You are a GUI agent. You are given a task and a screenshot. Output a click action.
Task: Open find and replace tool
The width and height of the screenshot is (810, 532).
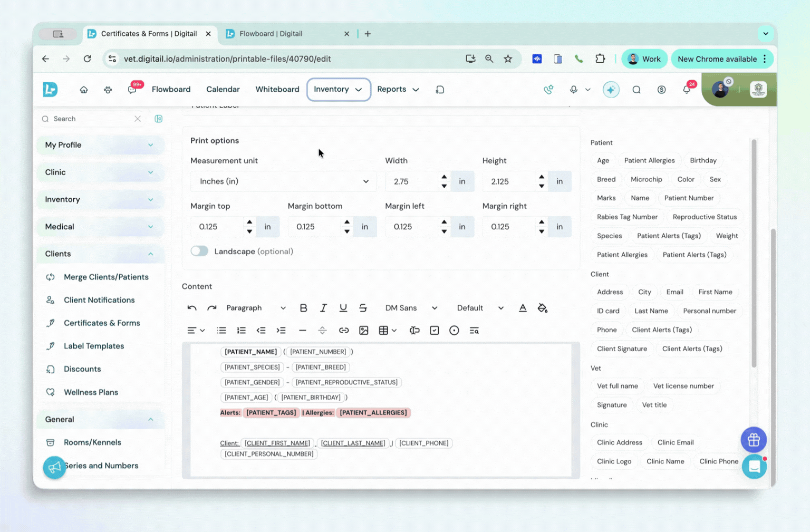click(x=474, y=331)
